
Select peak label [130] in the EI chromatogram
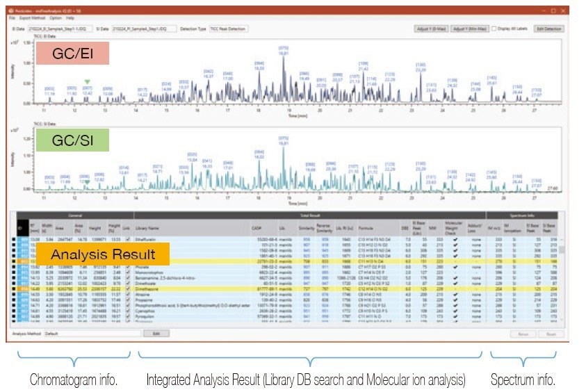coord(421,65)
